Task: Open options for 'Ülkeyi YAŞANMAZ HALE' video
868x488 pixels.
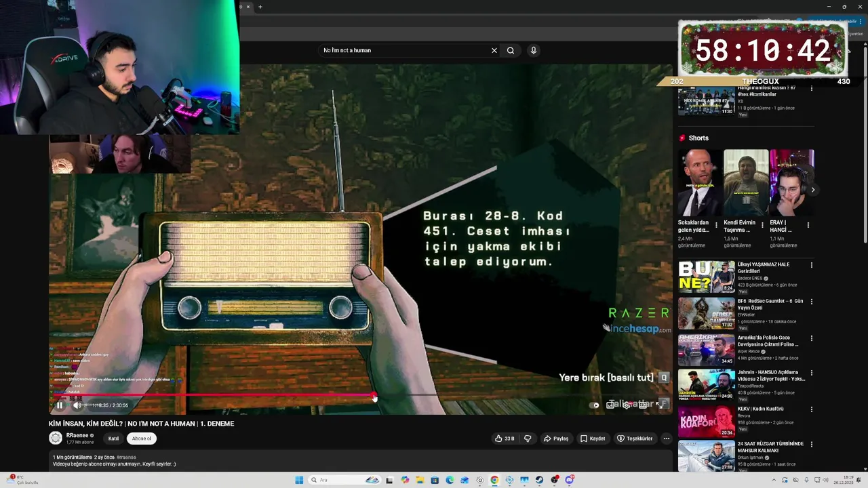Action: point(811,265)
